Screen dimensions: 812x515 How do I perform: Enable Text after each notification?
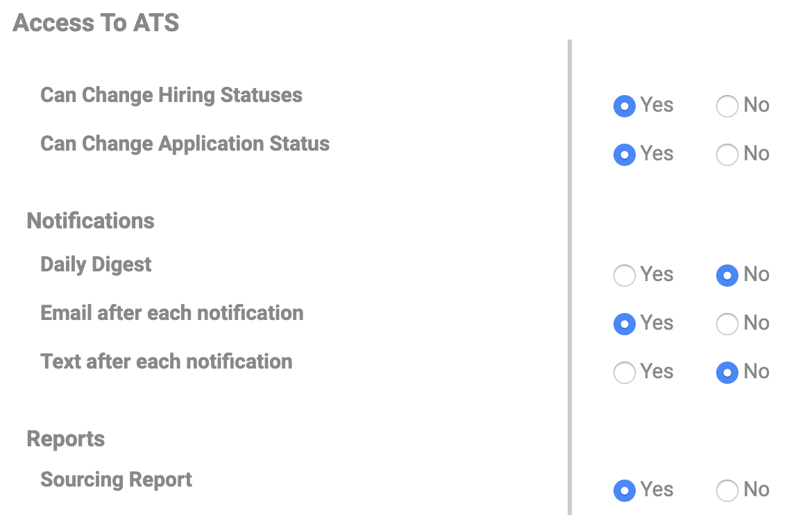tap(625, 373)
